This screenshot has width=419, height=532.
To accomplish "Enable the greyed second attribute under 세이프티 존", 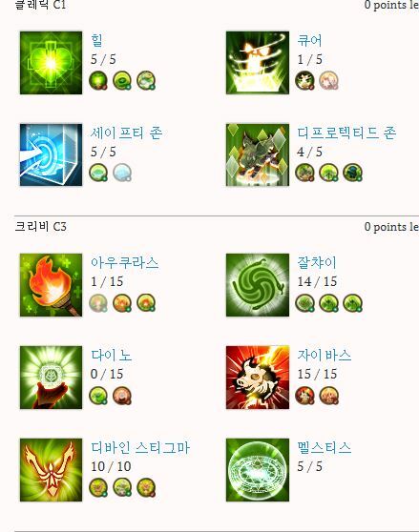I will [122, 173].
